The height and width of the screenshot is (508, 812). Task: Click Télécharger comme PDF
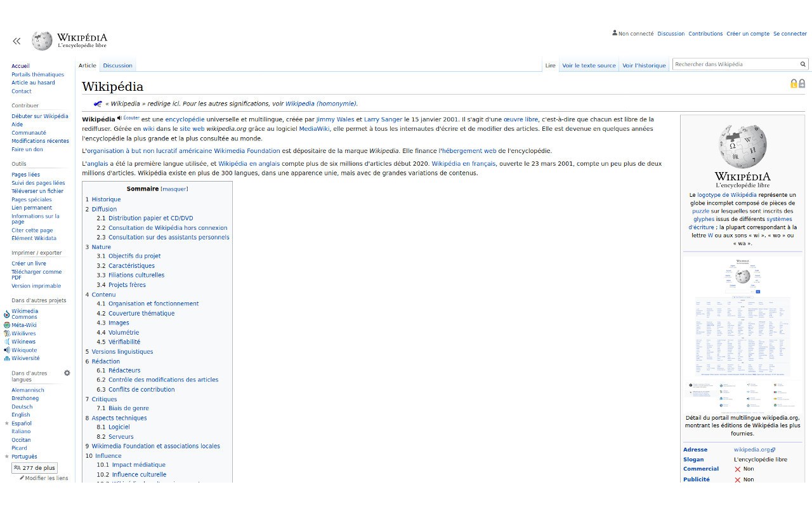[36, 275]
